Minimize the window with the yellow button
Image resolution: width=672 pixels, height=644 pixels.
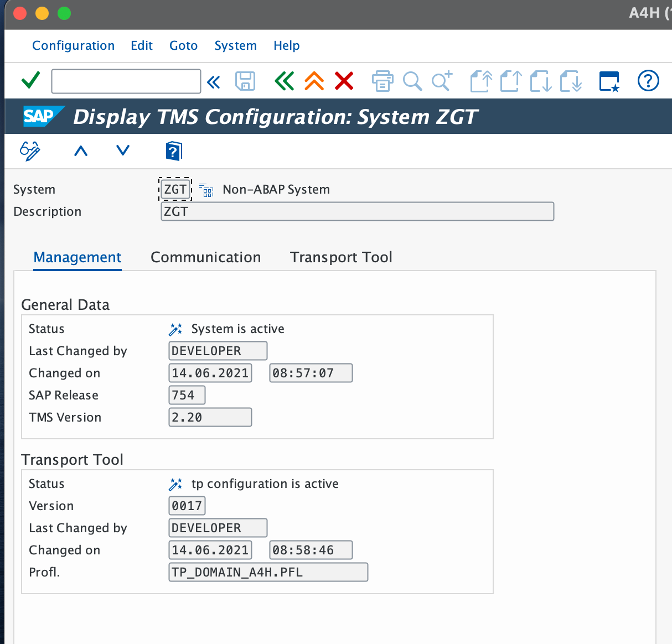[42, 13]
